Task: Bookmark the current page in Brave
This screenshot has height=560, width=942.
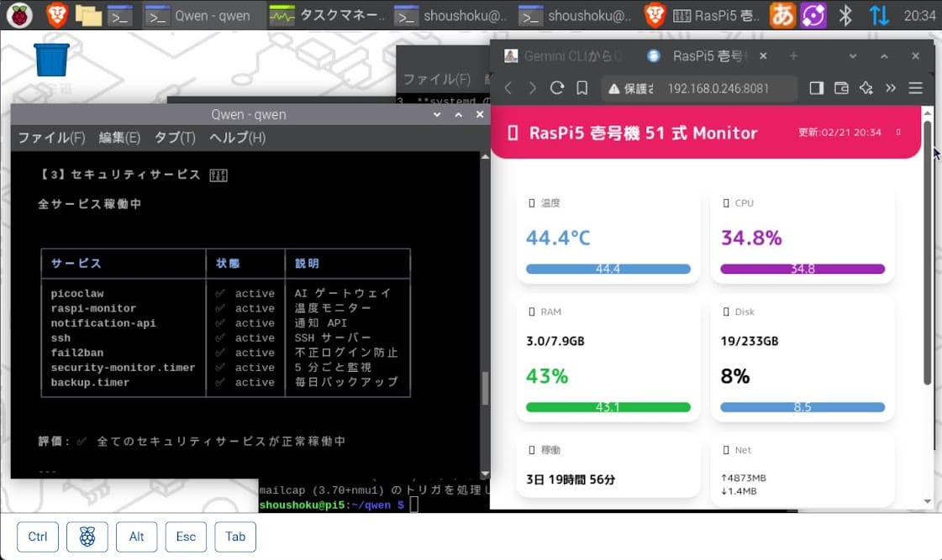Action: 582,88
